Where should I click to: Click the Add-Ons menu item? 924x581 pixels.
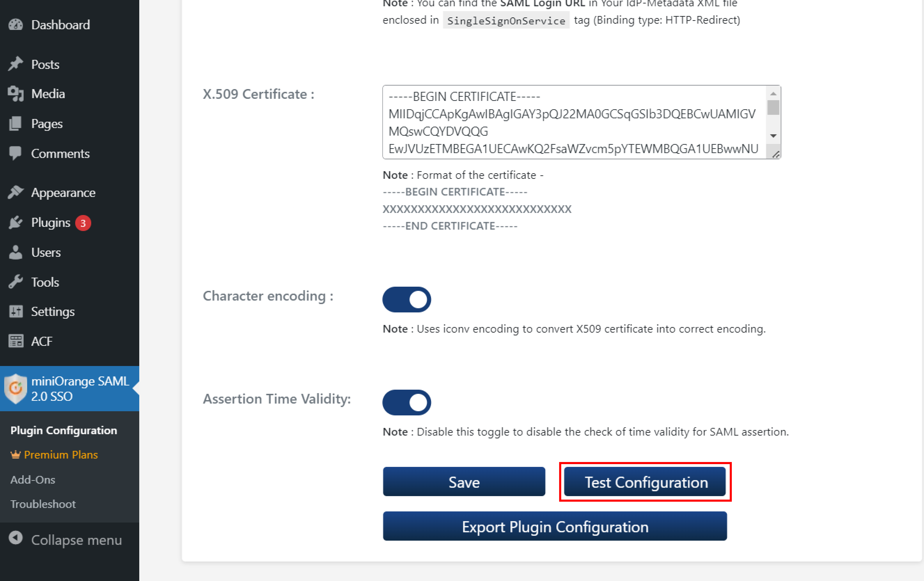(33, 478)
